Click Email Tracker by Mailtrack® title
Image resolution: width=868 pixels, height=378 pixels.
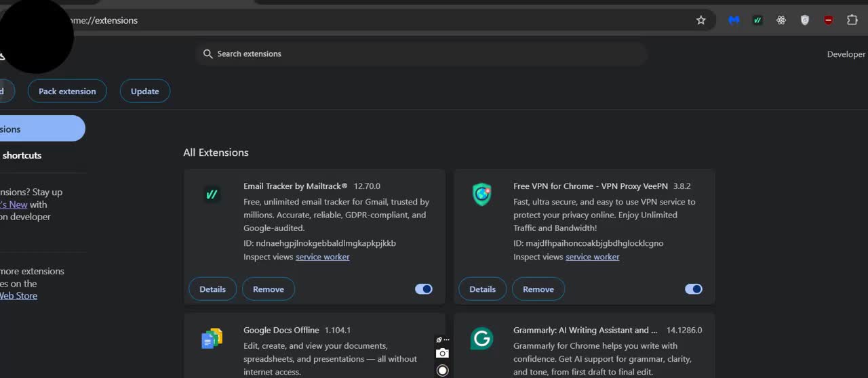click(x=296, y=186)
